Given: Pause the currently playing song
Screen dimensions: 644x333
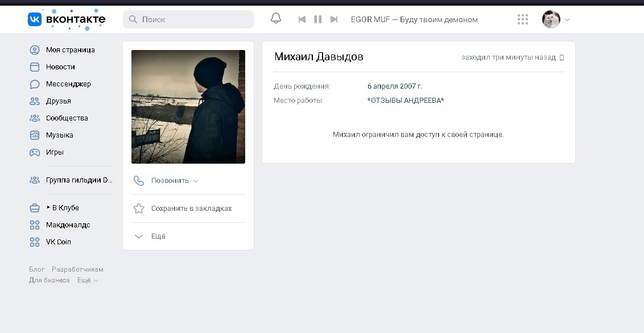Looking at the screenshot, I should click(318, 19).
